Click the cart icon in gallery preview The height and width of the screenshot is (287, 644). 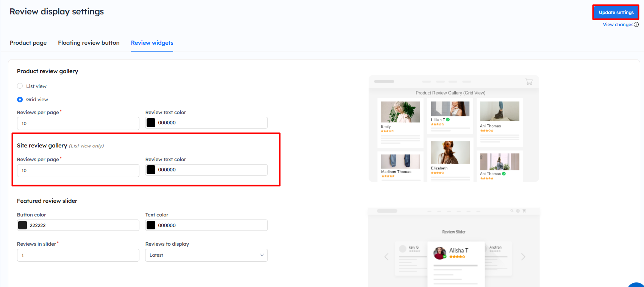tap(529, 82)
